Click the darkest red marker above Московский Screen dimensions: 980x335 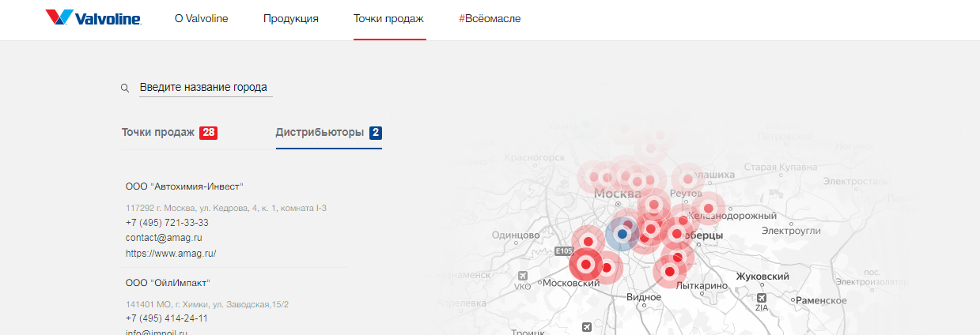click(586, 265)
